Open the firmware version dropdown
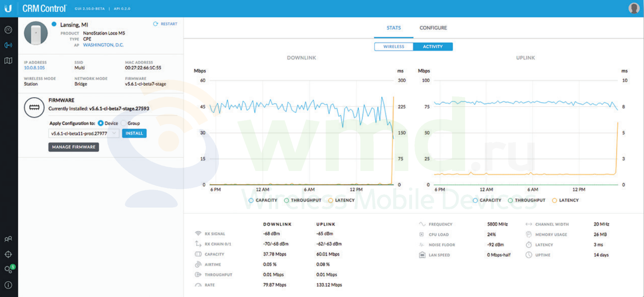The height and width of the screenshot is (297, 644). click(x=84, y=133)
